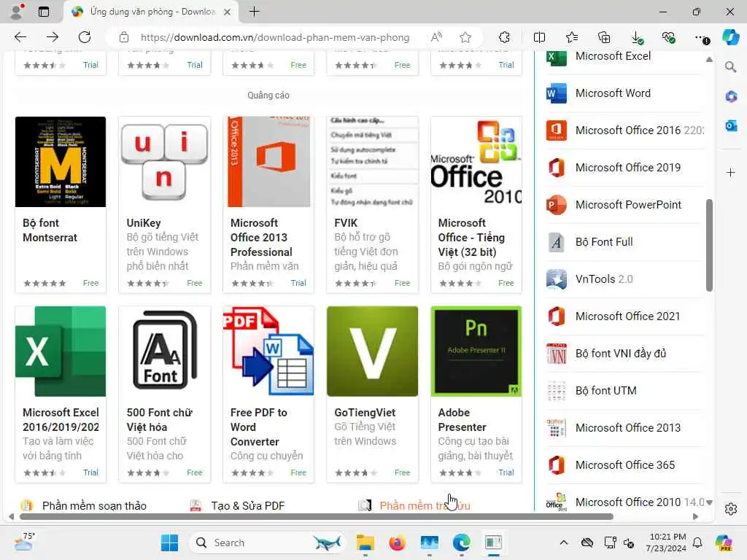Image resolution: width=747 pixels, height=560 pixels.
Task: Launch File Explorer from taskbar
Action: pyautogui.click(x=365, y=542)
